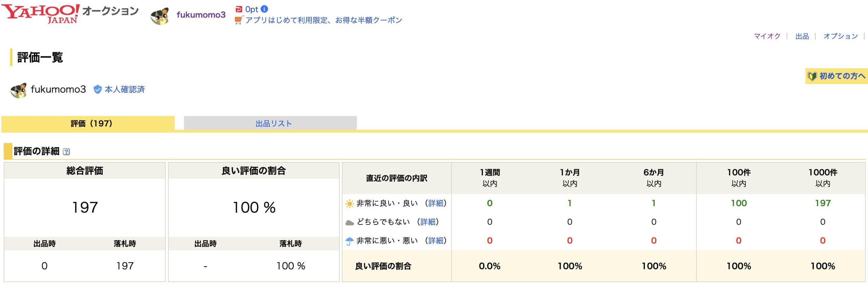Click the shopping cart coupon icon
Screen dimensions: 868x297
239,20
